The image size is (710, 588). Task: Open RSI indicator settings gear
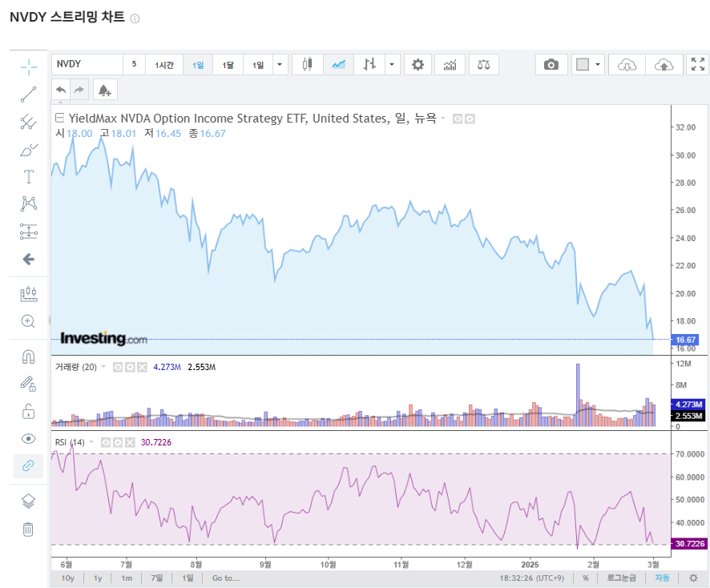pos(118,442)
